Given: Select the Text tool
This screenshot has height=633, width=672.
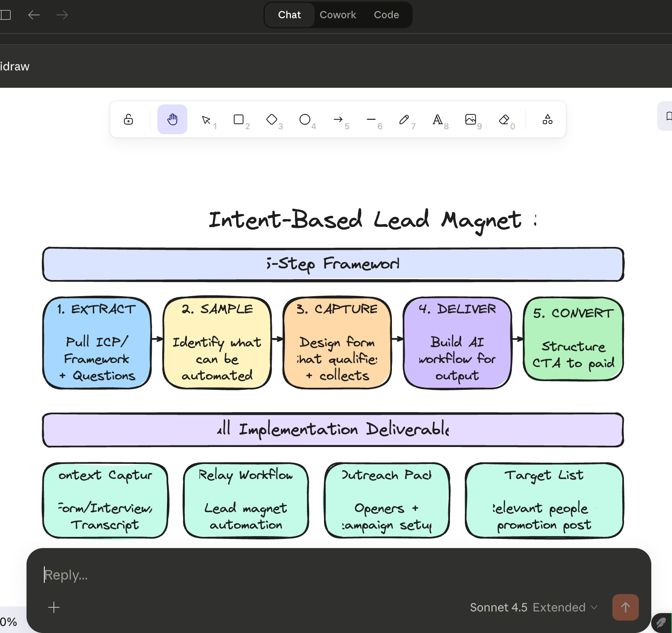Looking at the screenshot, I should click(438, 119).
